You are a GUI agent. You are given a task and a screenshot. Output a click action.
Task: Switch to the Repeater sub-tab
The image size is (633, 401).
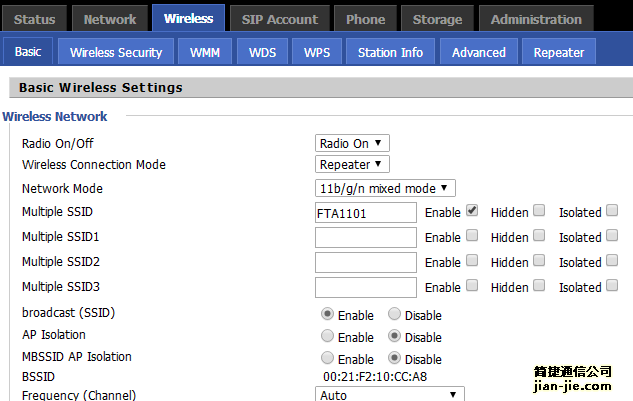point(559,52)
